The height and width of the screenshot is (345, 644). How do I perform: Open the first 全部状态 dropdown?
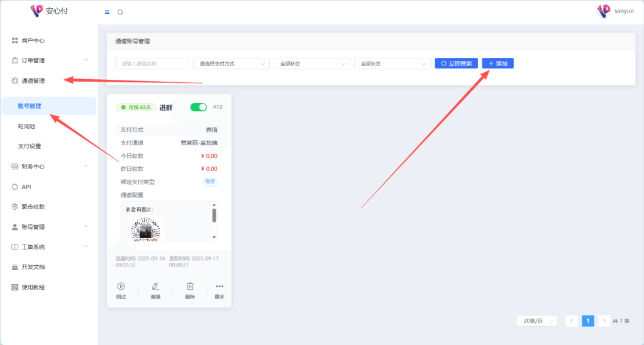311,63
